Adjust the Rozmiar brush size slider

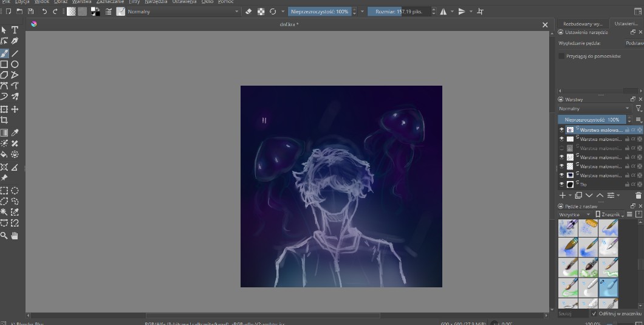399,12
